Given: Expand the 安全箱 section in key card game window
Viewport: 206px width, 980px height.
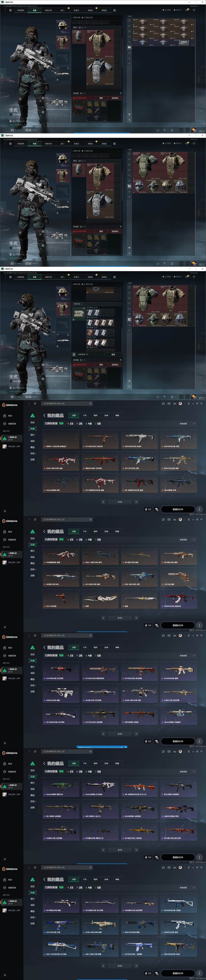Looking at the screenshot, I should pos(97,359).
